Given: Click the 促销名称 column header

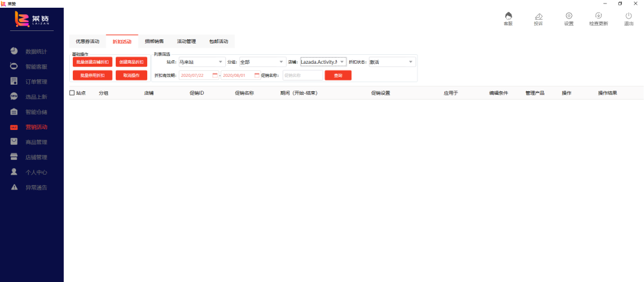Looking at the screenshot, I should [244, 93].
